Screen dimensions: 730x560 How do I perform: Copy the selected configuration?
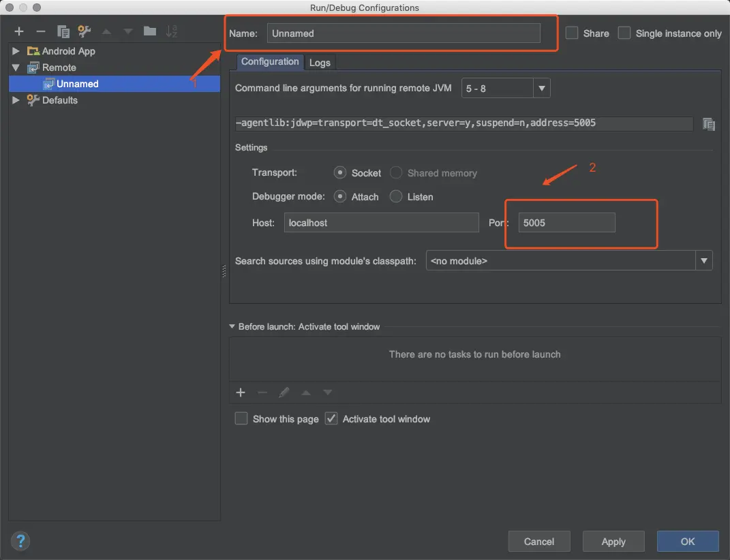pyautogui.click(x=63, y=31)
